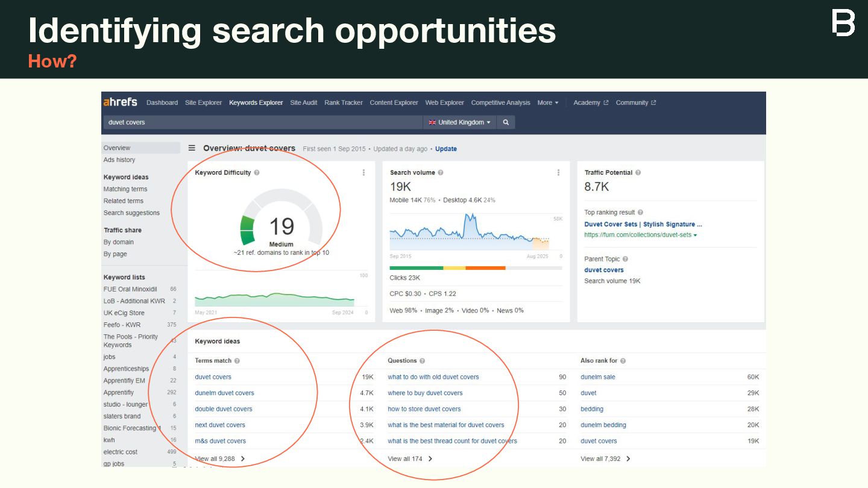This screenshot has width=868, height=488.
Task: Open Keyword Difficulty card three-dot menu
Action: click(363, 173)
